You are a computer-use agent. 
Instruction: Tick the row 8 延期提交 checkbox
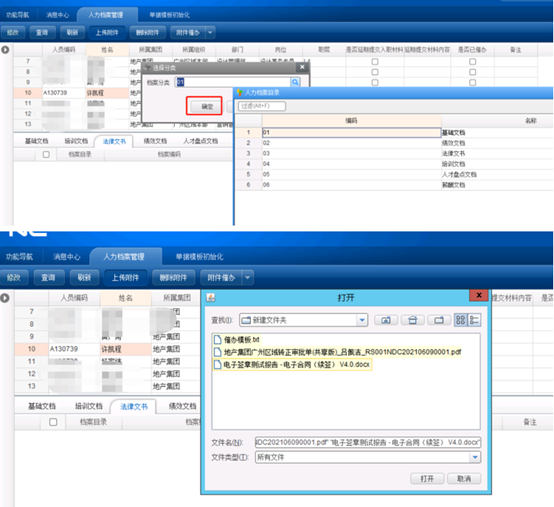pos(375,72)
